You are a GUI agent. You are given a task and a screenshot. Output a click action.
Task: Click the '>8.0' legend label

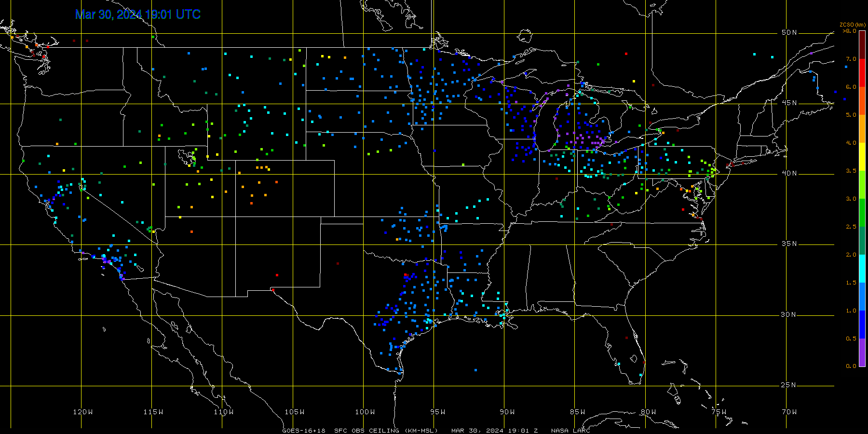point(850,31)
